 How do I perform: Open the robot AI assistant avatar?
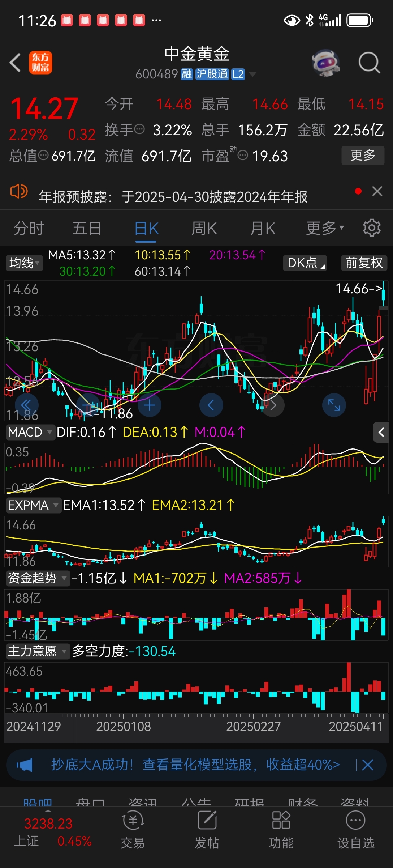[x=326, y=63]
